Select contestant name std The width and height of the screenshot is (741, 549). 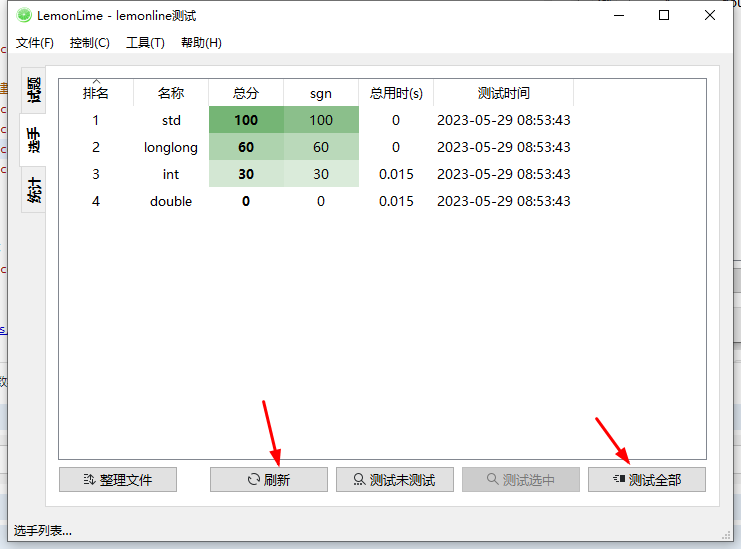[171, 120]
